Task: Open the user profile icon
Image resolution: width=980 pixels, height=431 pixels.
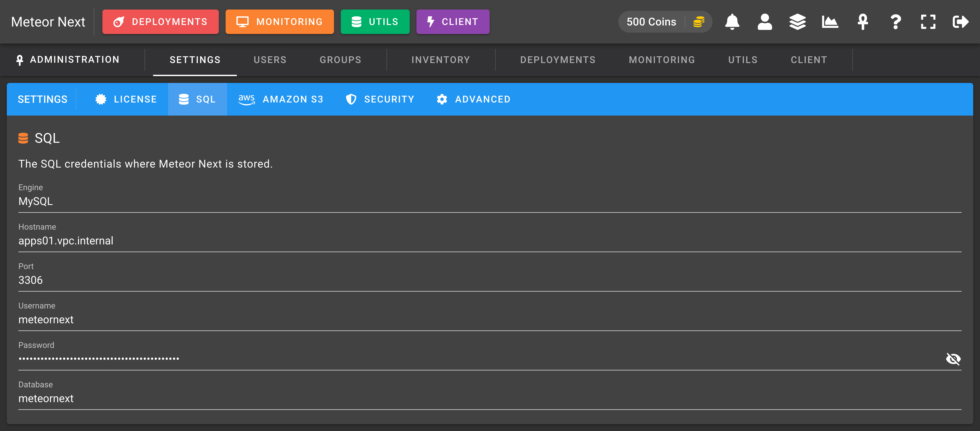Action: click(765, 22)
